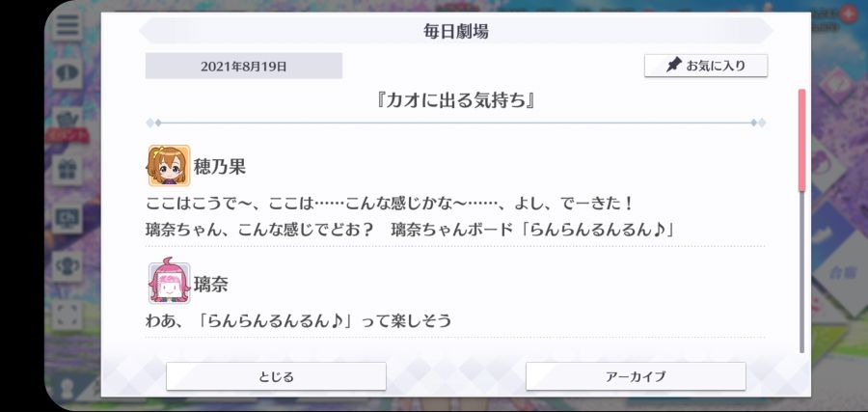868x412 pixels.
Task: Tap Honoka's character avatar
Action: coord(169,166)
